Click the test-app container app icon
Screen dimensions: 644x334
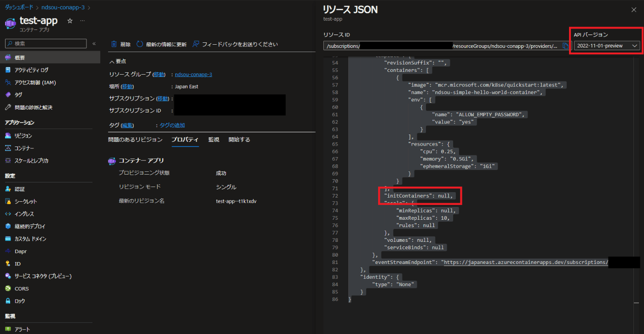[x=11, y=23]
